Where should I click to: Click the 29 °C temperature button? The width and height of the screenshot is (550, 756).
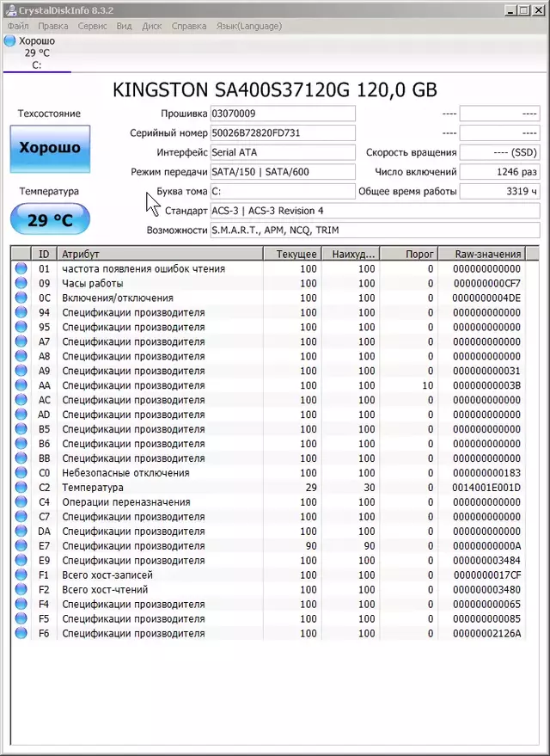point(50,219)
